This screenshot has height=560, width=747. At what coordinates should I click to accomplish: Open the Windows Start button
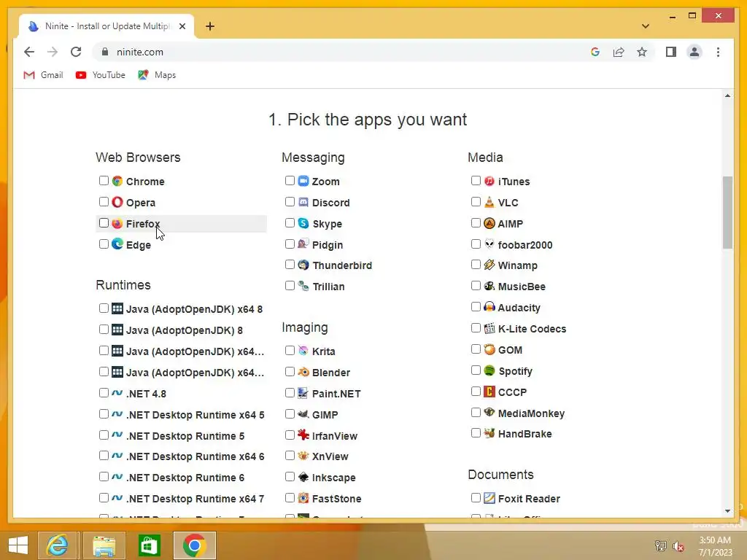pos(18,545)
